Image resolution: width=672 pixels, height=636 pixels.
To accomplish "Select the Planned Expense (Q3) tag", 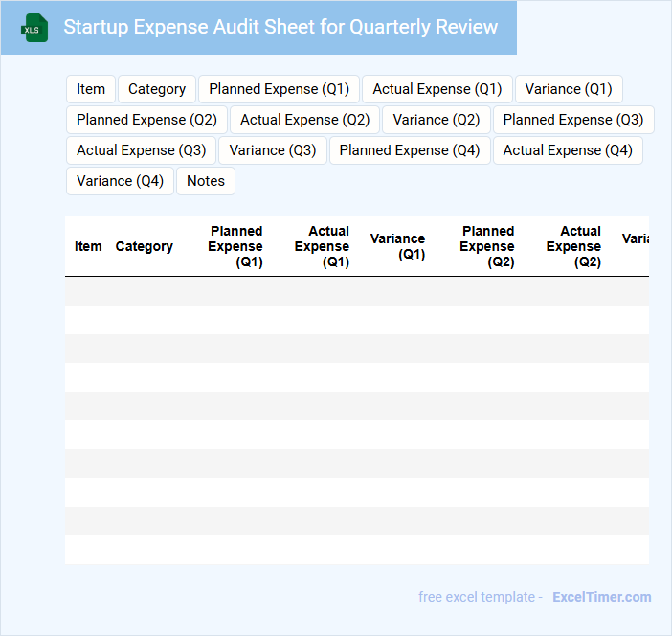I will click(572, 120).
